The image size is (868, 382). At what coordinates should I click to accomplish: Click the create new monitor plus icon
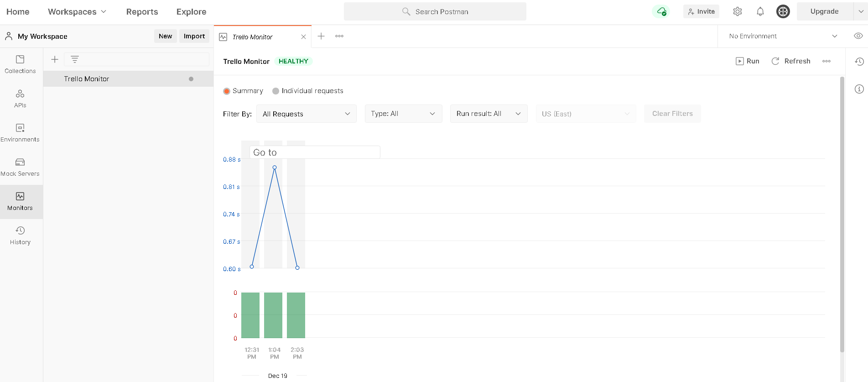pos(55,59)
